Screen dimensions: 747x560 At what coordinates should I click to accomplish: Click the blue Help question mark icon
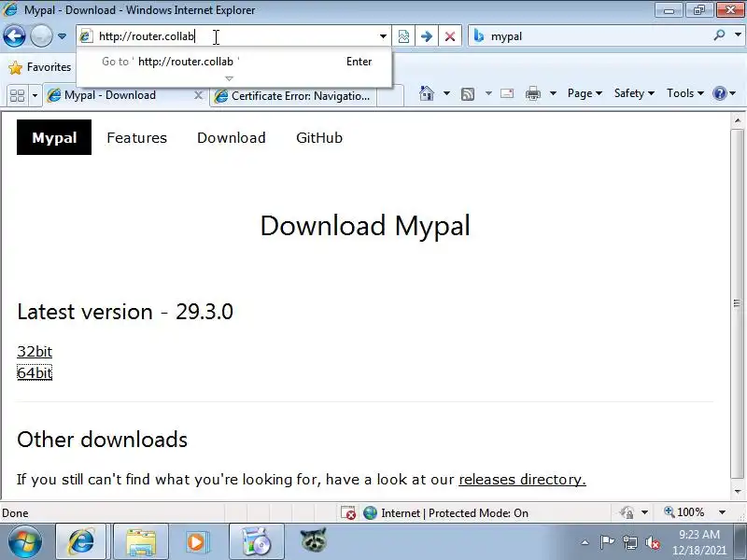coord(719,93)
